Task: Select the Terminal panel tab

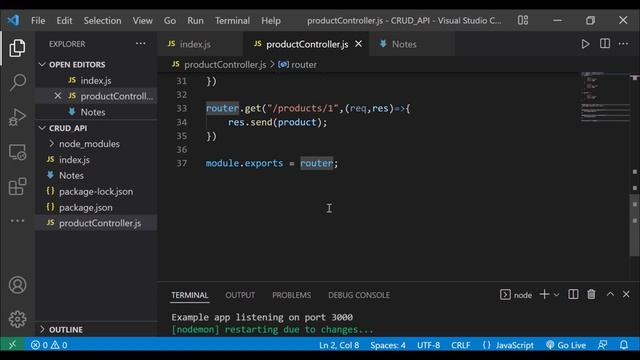Action: pyautogui.click(x=190, y=295)
